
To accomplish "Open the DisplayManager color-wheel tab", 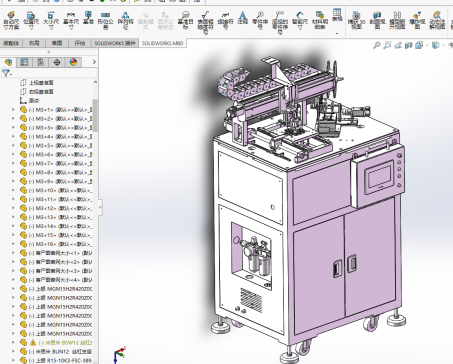I will (x=73, y=62).
